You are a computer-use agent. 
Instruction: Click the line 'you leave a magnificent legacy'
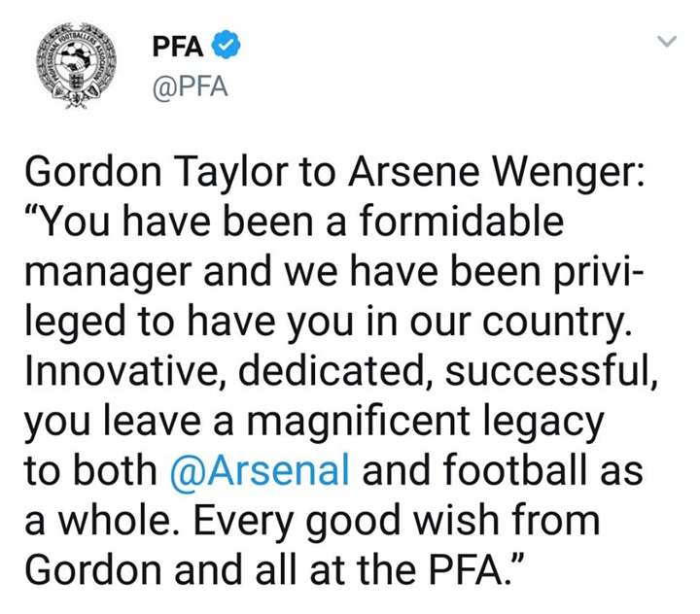[x=314, y=422]
